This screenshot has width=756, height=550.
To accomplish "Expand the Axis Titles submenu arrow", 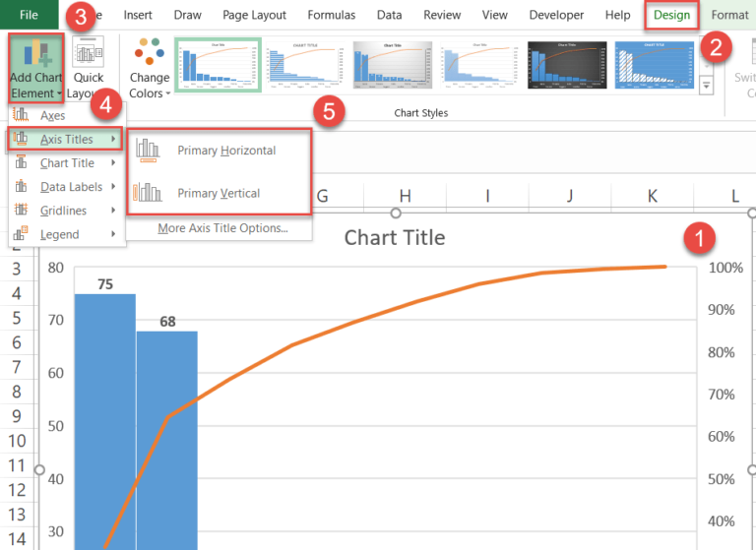I will click(113, 139).
